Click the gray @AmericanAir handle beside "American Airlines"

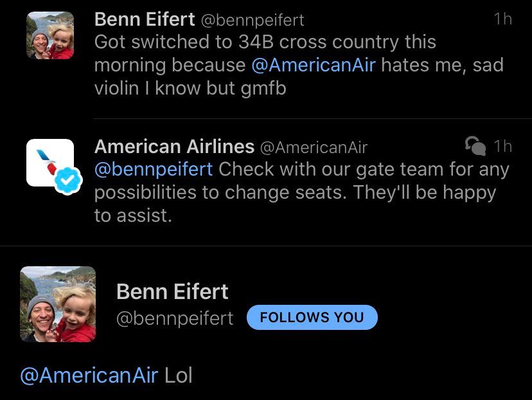(x=313, y=147)
